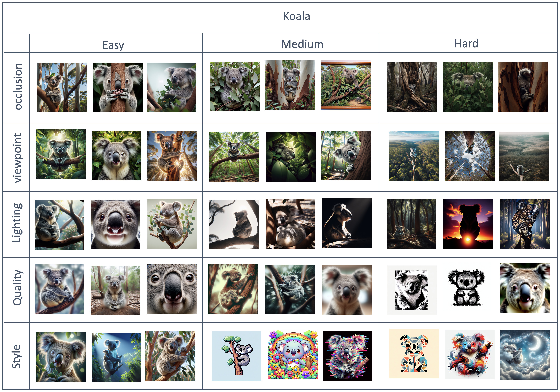Select the crescent moon and clouds koala image

click(x=525, y=355)
